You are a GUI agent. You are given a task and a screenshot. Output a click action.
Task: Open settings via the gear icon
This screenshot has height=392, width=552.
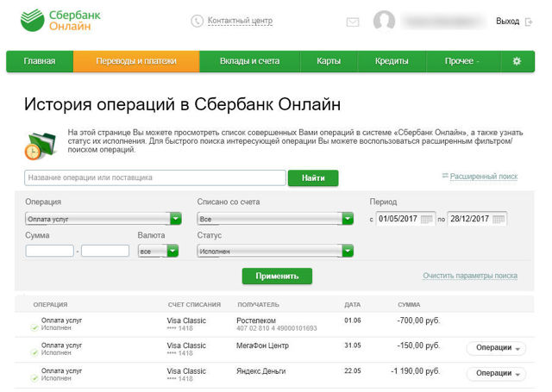coord(517,61)
